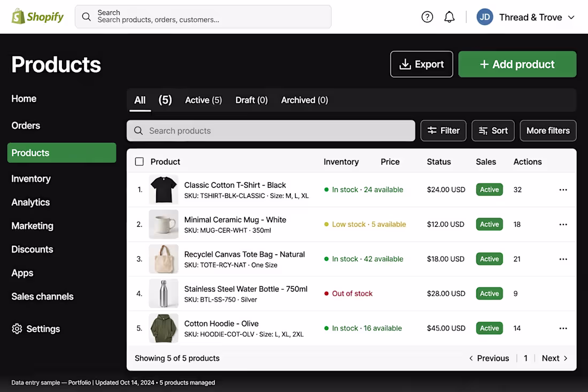The height and width of the screenshot is (392, 588).
Task: Open Marketing in the sidebar
Action: (x=32, y=226)
